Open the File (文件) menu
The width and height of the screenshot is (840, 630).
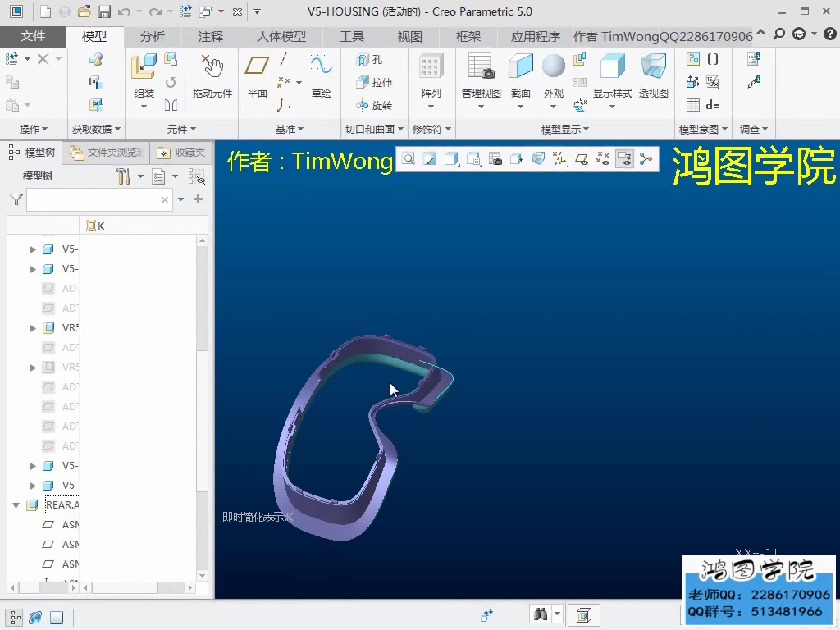point(33,36)
